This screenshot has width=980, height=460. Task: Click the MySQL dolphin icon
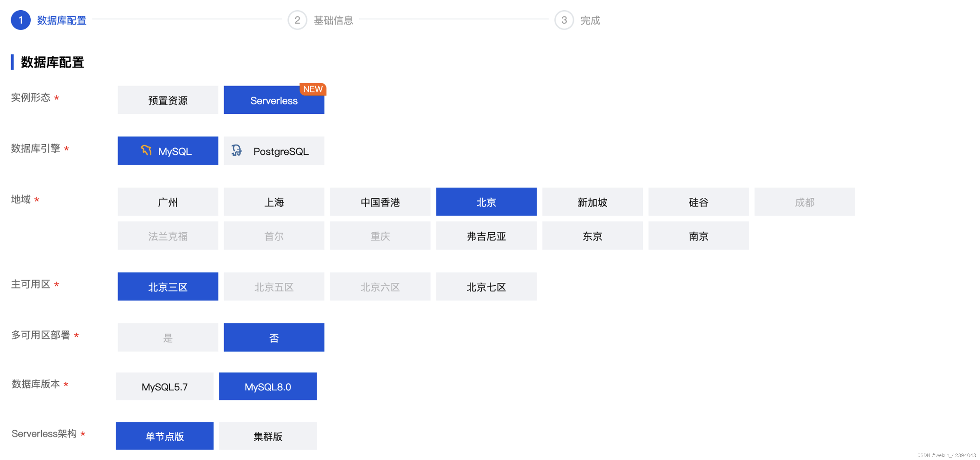(146, 151)
